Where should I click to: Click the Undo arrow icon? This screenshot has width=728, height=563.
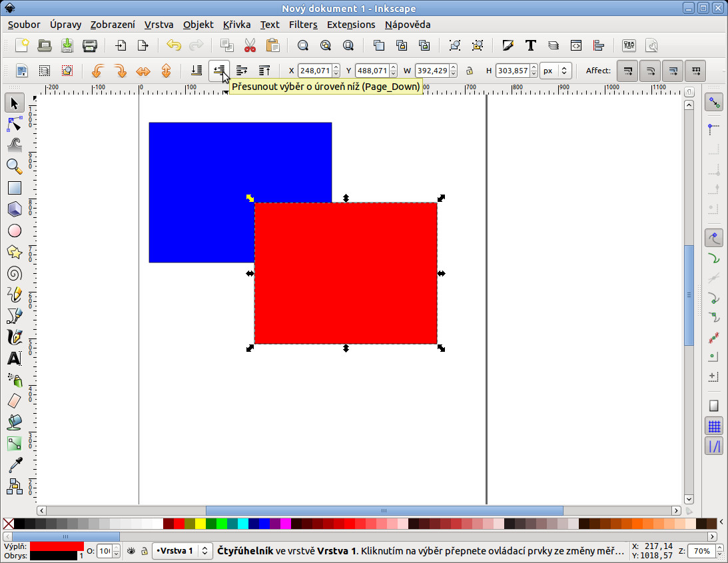click(174, 45)
